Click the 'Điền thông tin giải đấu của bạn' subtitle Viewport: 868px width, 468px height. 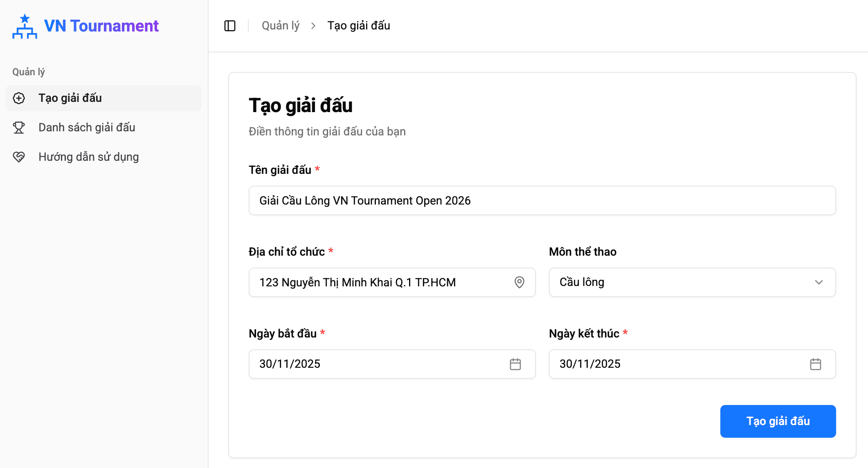coord(327,132)
